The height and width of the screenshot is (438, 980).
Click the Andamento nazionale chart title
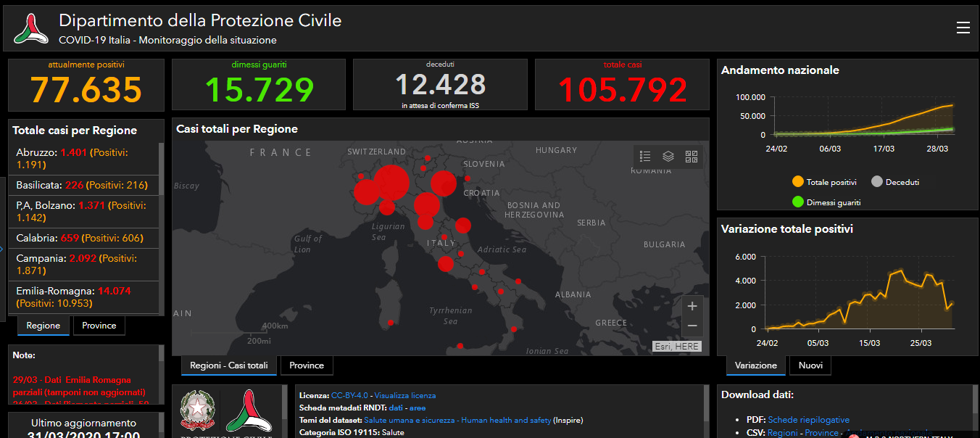[780, 70]
